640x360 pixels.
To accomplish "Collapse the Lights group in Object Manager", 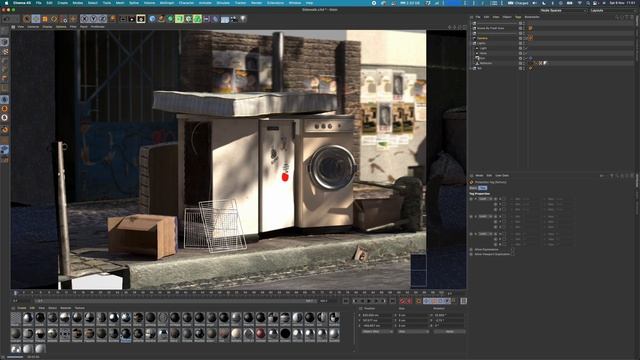I will pos(471,43).
